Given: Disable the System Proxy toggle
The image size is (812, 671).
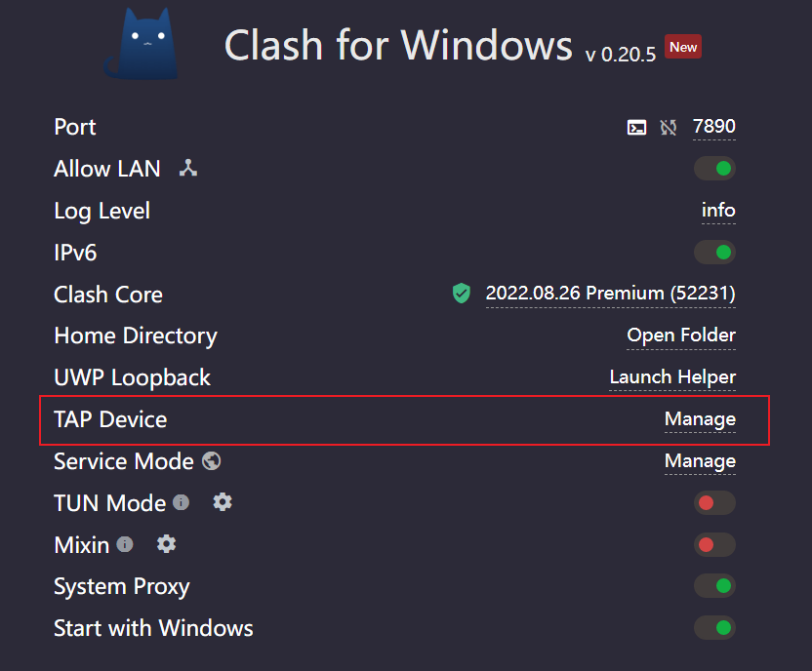Looking at the screenshot, I should point(714,585).
